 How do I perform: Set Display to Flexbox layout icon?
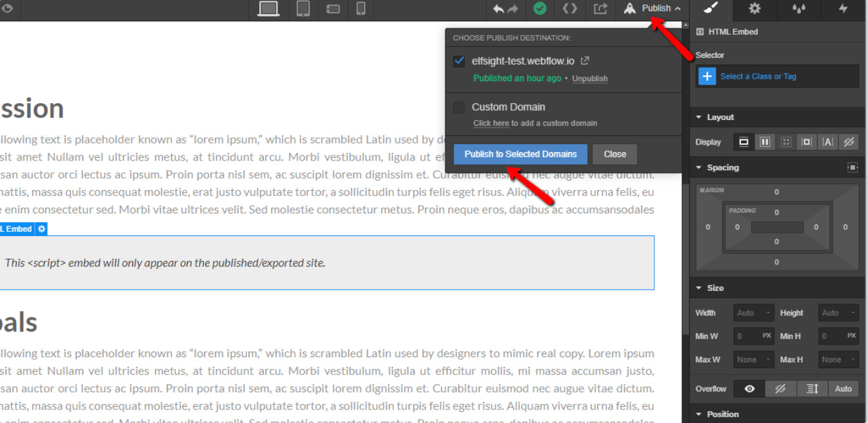click(x=765, y=142)
